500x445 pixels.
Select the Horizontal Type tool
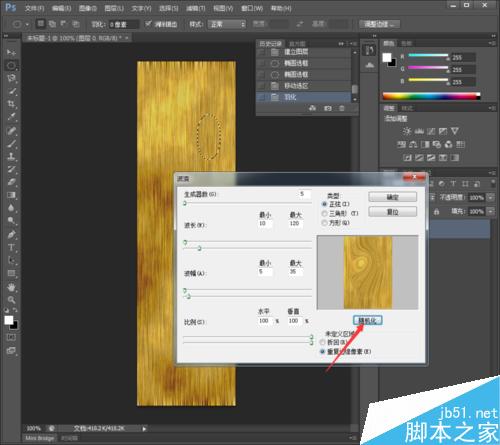coord(11,248)
